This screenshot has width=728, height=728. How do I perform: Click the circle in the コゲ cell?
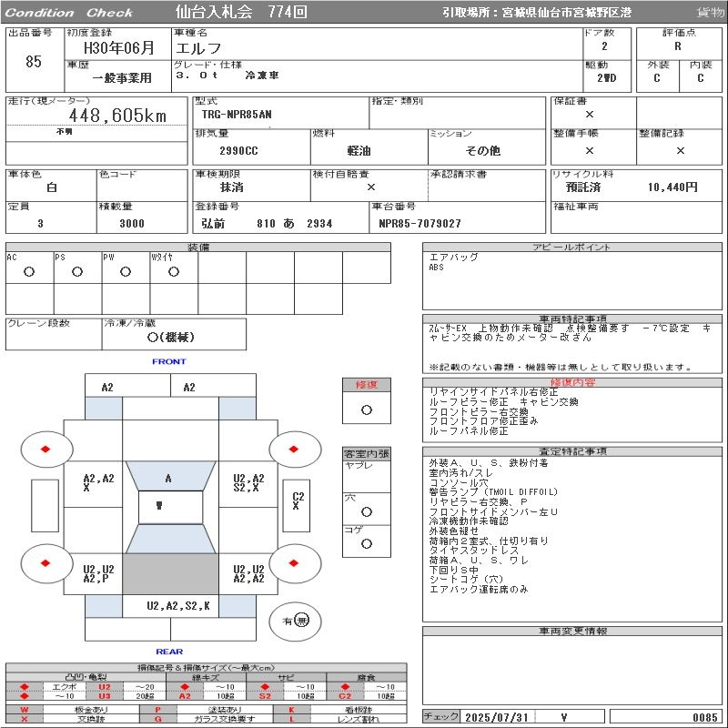tap(367, 543)
